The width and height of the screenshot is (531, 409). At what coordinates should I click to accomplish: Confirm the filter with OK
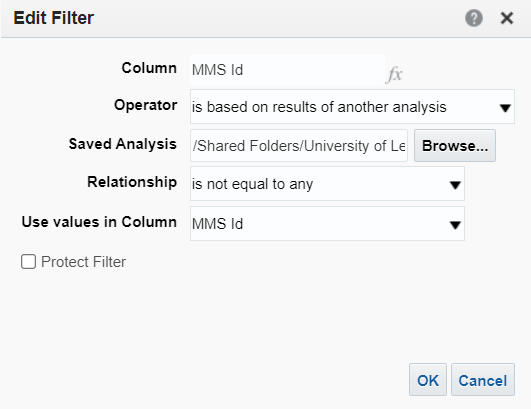(428, 380)
